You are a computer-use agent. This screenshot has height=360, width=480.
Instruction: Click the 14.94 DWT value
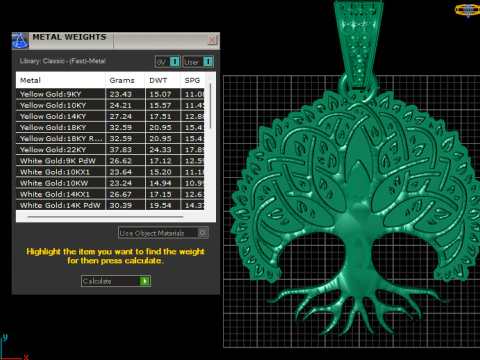coord(160,183)
